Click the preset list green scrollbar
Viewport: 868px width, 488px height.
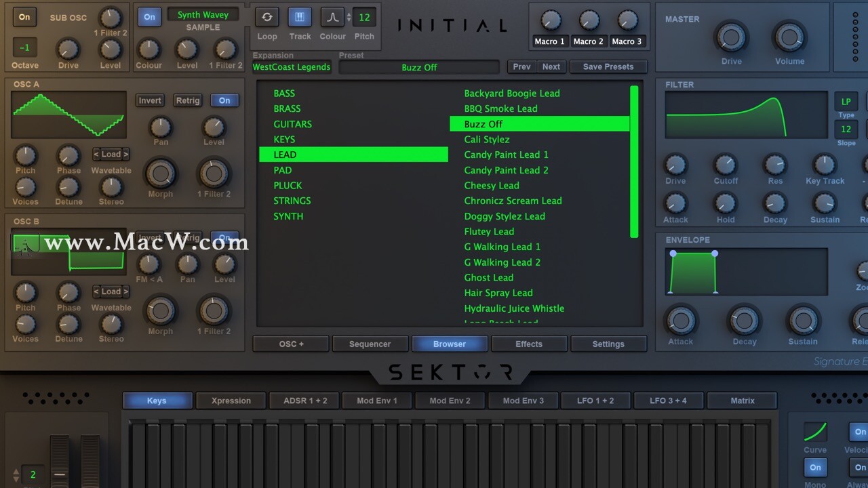(634, 161)
